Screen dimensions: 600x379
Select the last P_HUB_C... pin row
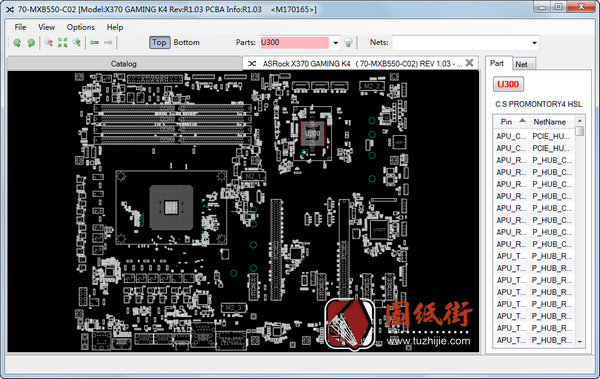click(534, 244)
